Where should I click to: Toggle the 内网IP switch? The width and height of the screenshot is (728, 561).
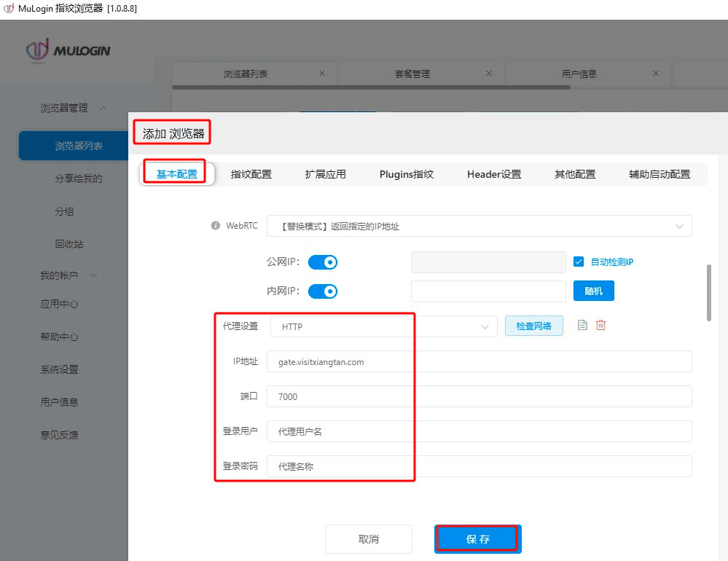click(x=323, y=291)
